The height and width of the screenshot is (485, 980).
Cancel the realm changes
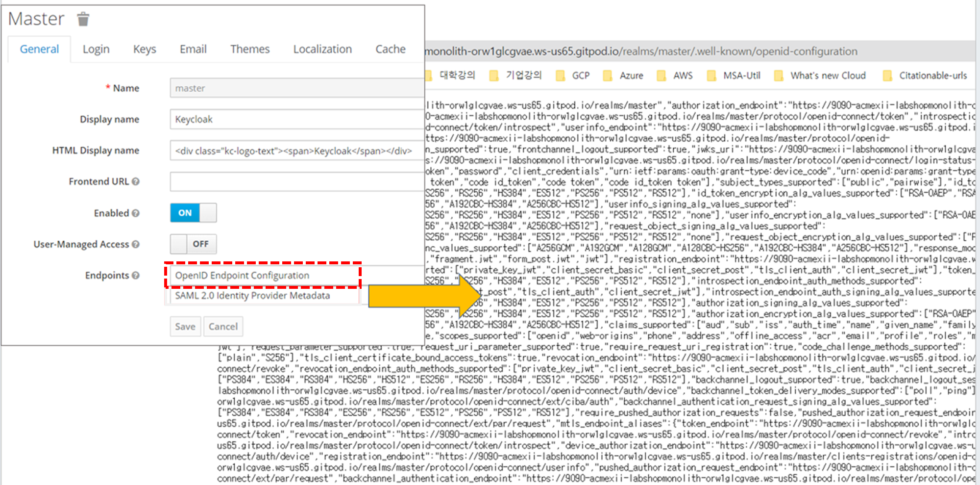coord(223,327)
